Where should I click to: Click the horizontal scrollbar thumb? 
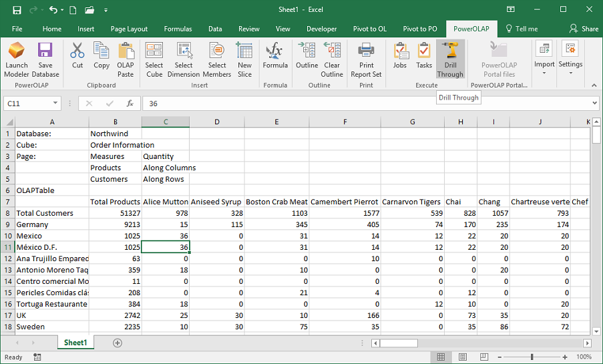(399, 343)
